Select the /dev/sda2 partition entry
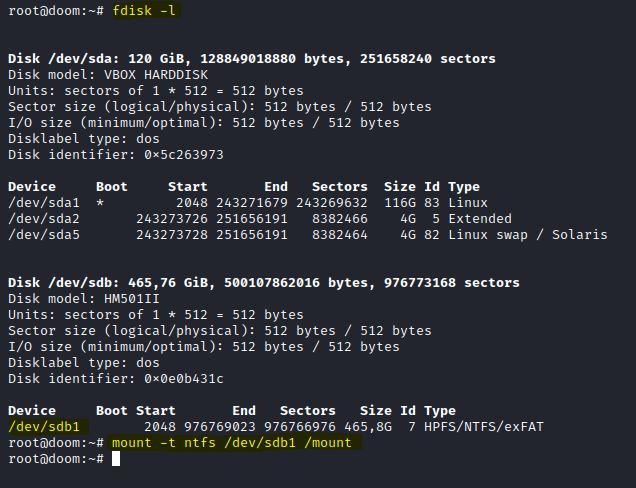The height and width of the screenshot is (488, 636). click(43, 219)
